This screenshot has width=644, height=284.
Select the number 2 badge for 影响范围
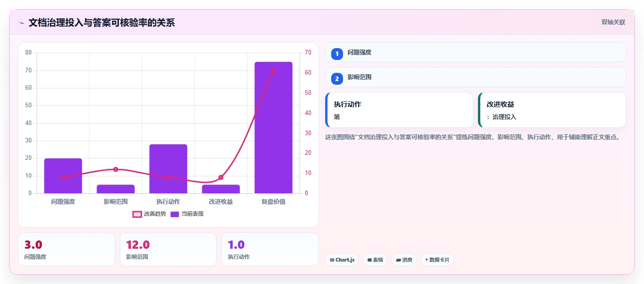[x=337, y=79]
